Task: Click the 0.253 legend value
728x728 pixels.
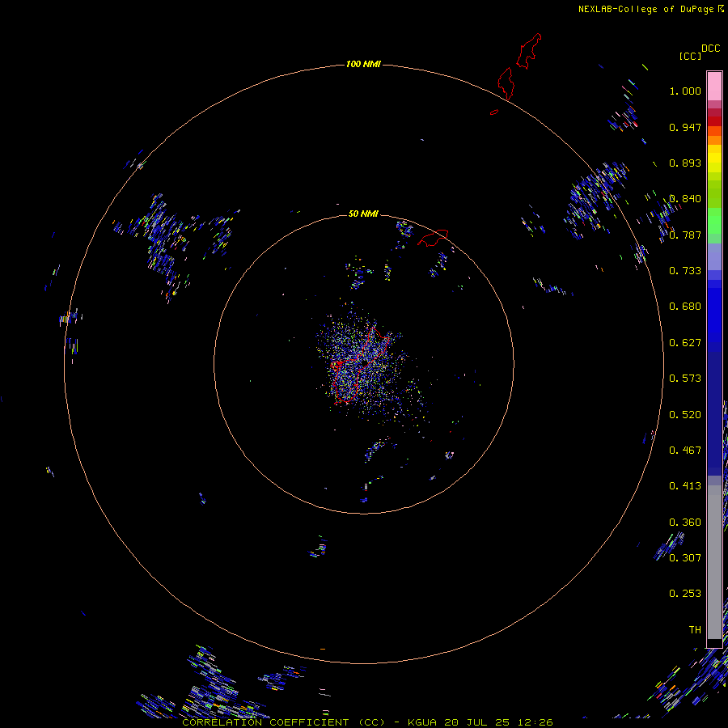Action: point(685,594)
